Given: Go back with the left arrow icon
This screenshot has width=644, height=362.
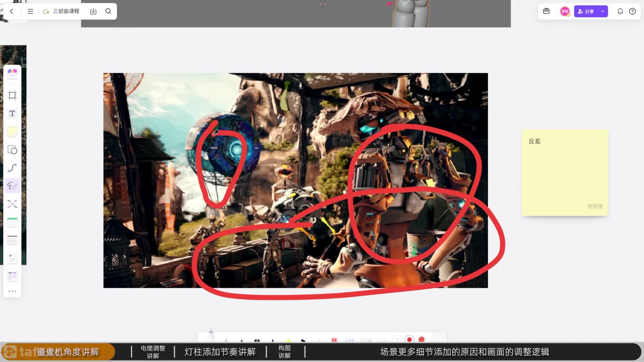Looking at the screenshot, I should (x=12, y=11).
